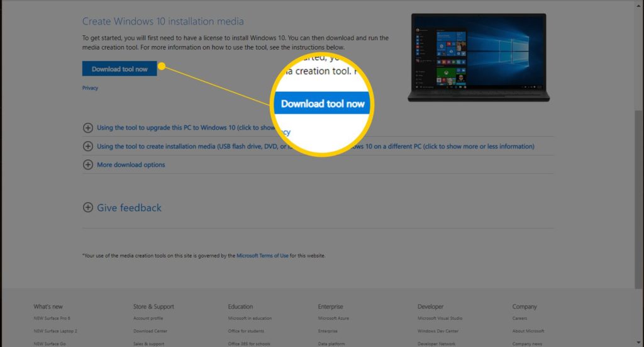This screenshot has height=347, width=644.
Task: Open the Office for students footer link
Action: (x=246, y=331)
